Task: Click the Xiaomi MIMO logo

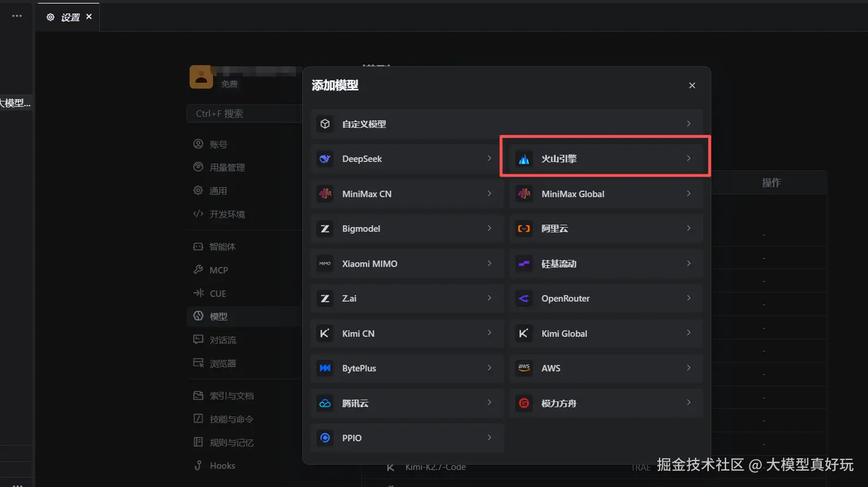Action: coord(325,263)
